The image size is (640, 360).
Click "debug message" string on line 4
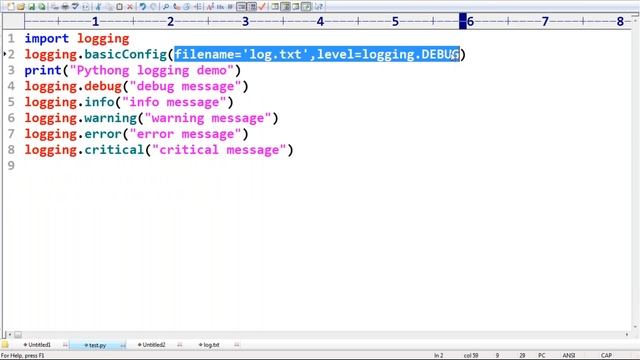pos(185,86)
